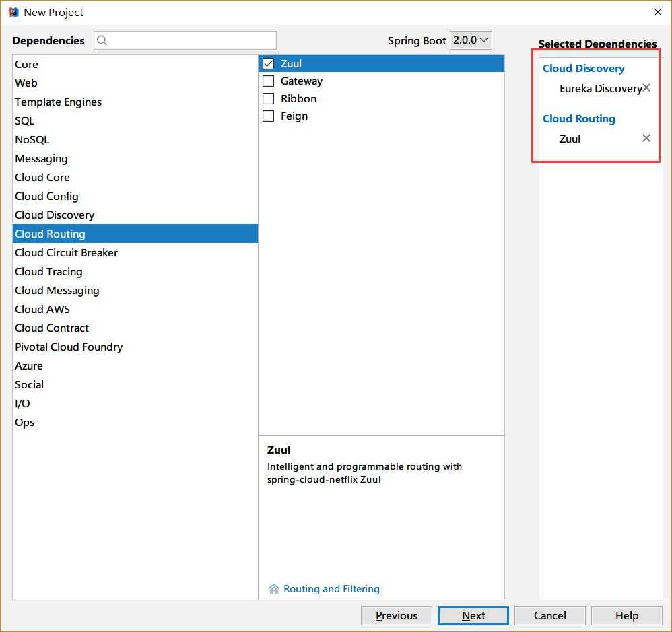The image size is (672, 632).
Task: Select the Social category
Action: [135, 385]
